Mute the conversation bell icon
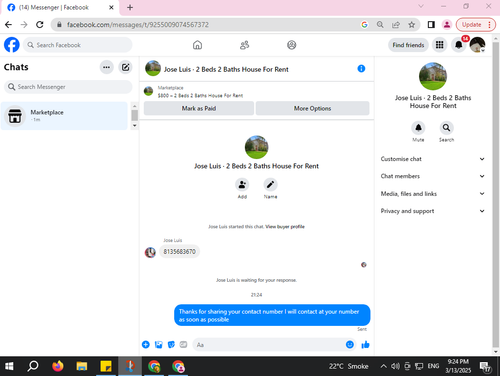The height and width of the screenshot is (376, 500). [418, 128]
